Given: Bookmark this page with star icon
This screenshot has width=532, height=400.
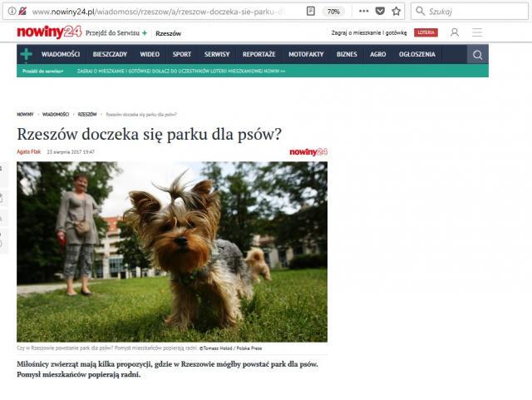Looking at the screenshot, I should 396,12.
